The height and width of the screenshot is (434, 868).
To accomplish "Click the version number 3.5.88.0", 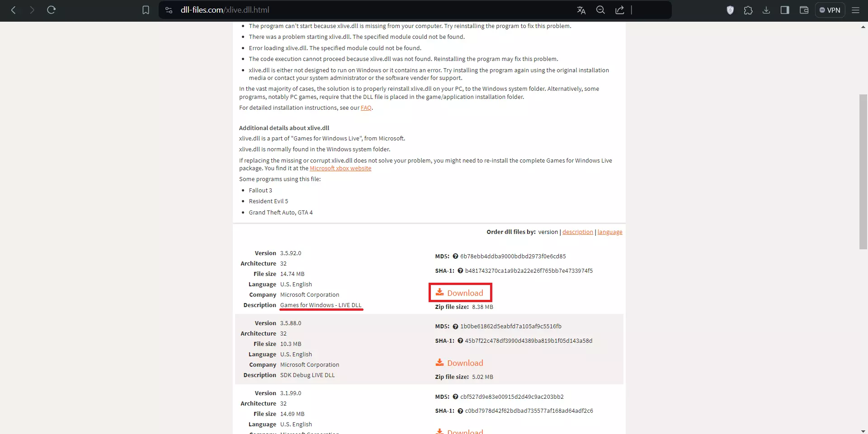I will tap(291, 323).
